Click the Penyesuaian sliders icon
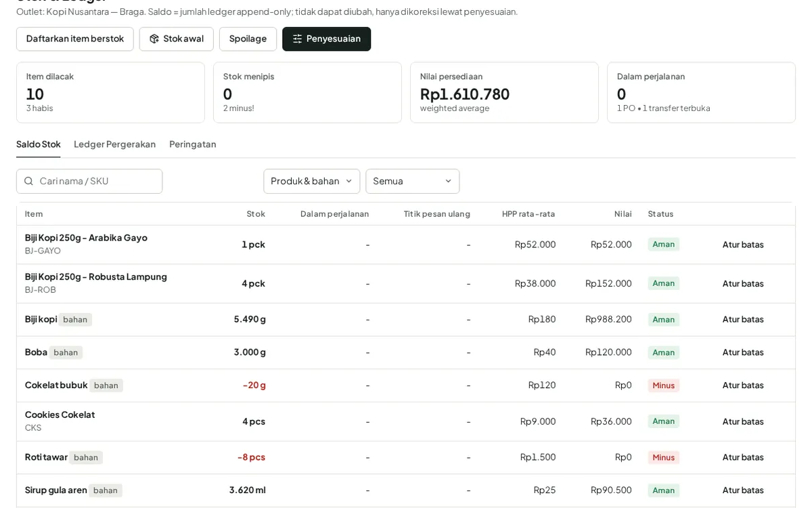 pyautogui.click(x=298, y=39)
